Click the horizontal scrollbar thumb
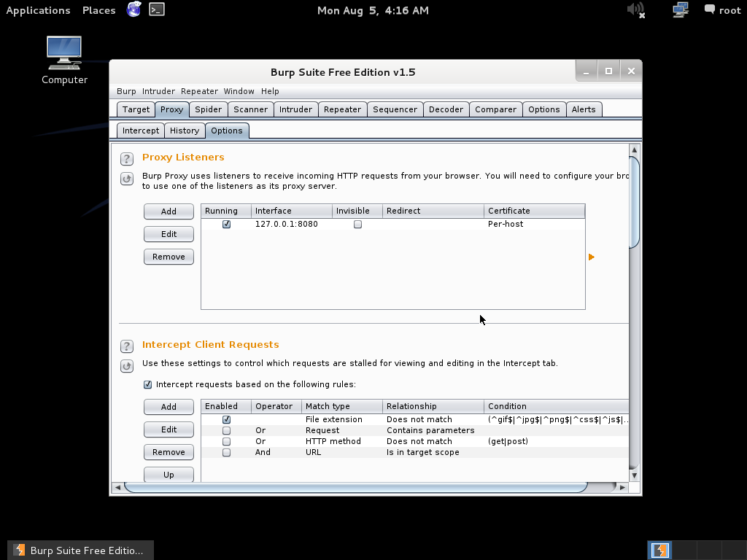Viewport: 747px width, 560px height. click(x=356, y=487)
